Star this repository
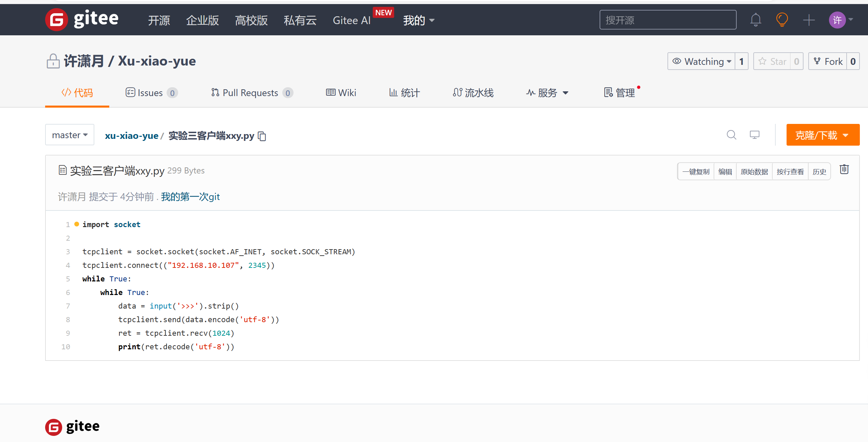 tap(772, 61)
